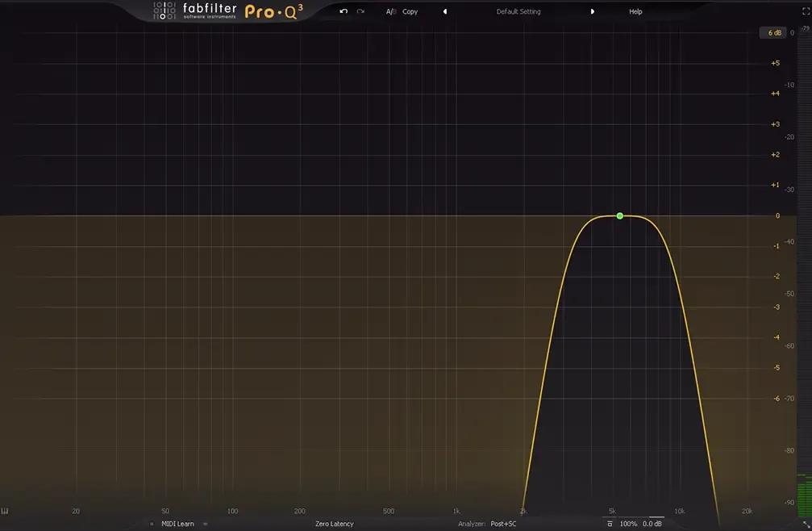The height and width of the screenshot is (531, 812).
Task: Click the redo arrow icon
Action: [x=360, y=11]
